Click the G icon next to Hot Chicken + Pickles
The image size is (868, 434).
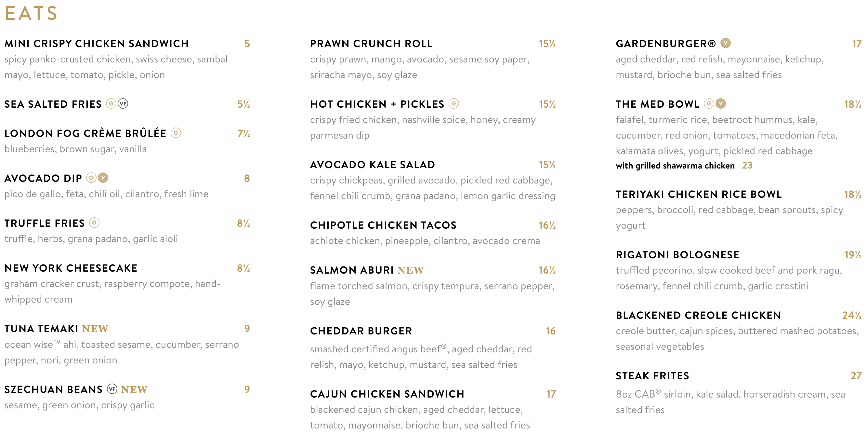(x=454, y=103)
